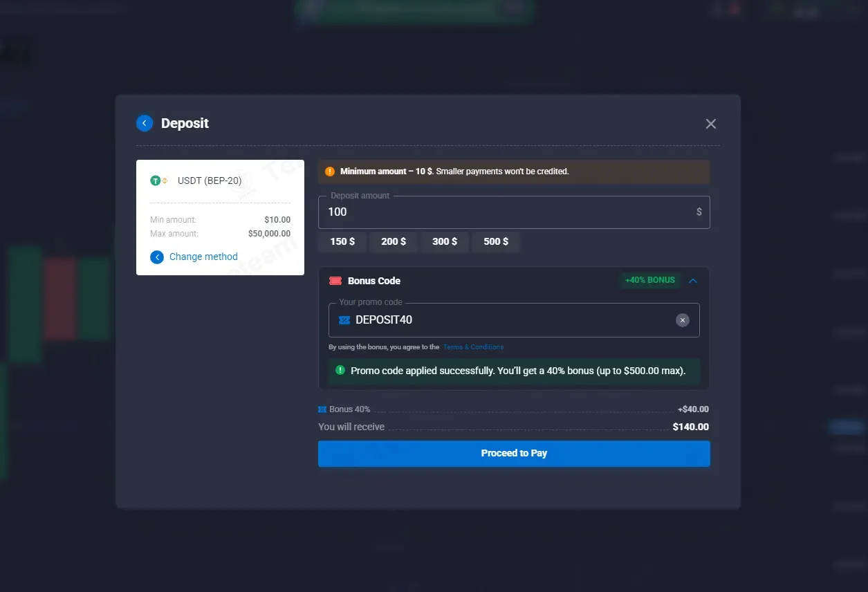Click the promo code field with DEPOSIT40
868x592 pixels.
click(x=514, y=320)
